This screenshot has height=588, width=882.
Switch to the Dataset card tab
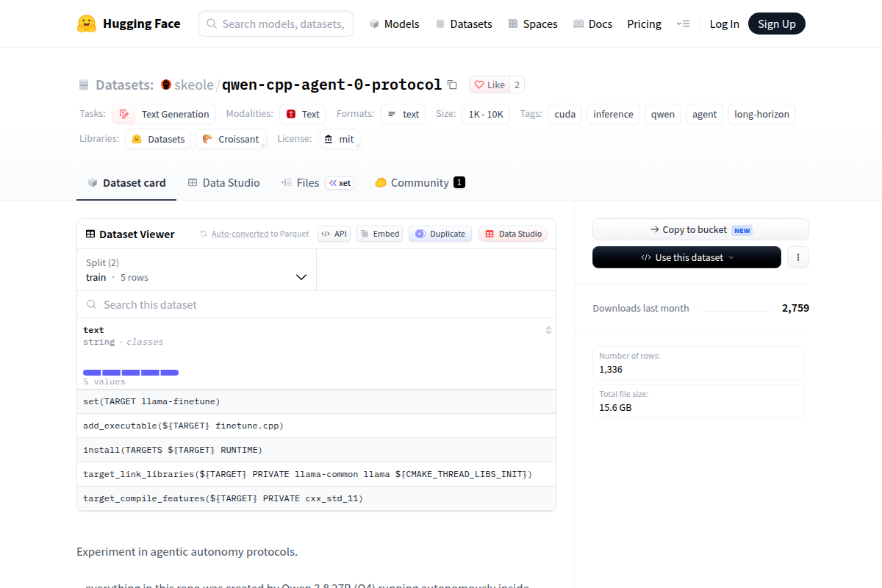(126, 183)
